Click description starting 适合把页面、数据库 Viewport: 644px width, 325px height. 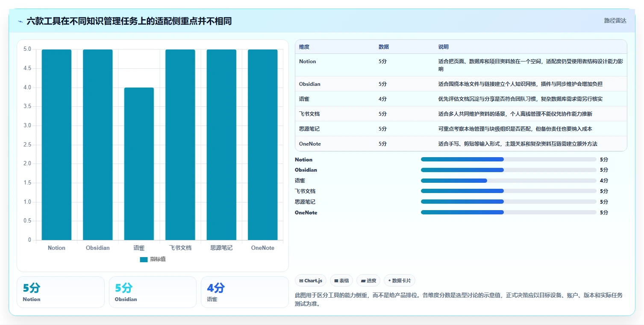pyautogui.click(x=530, y=65)
